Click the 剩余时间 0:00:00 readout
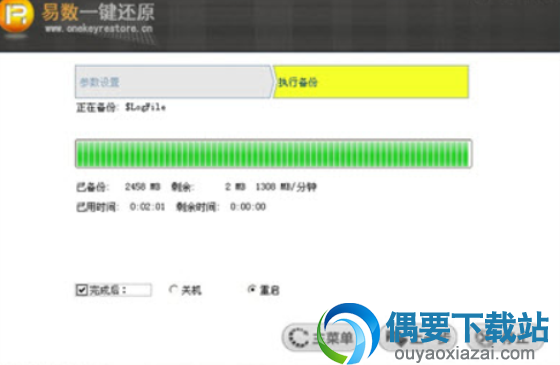560x365 pixels. [221, 207]
